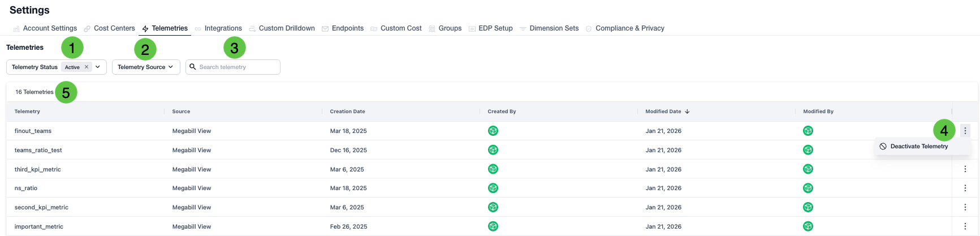Go to the Compliance & Privacy tab
The image size is (980, 236).
629,28
